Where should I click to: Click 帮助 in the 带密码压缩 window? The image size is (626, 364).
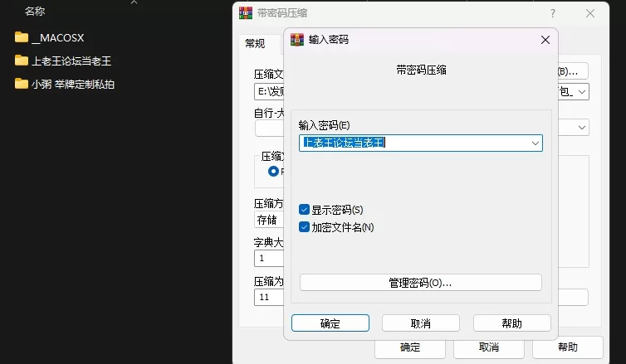click(x=568, y=347)
